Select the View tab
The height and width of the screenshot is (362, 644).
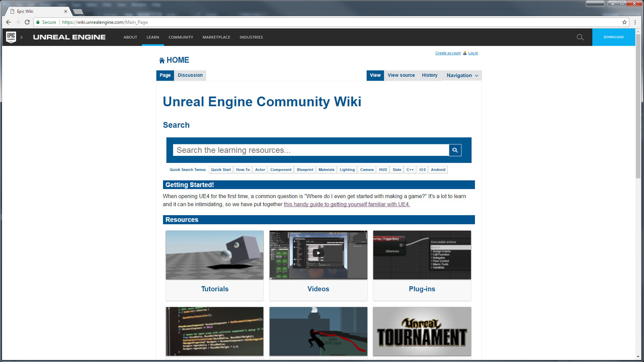(375, 75)
